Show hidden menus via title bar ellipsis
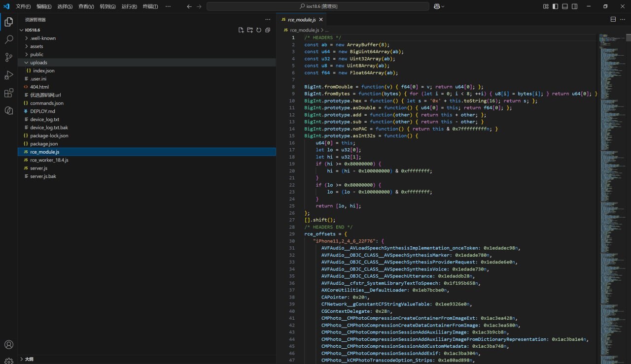631x364 pixels. 168,6
